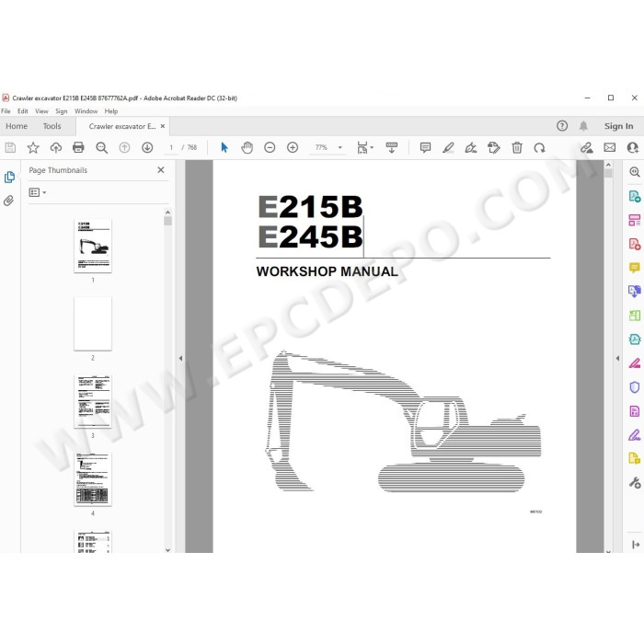644x644 pixels.
Task: Zoom in with plus icon
Action: coord(293,147)
